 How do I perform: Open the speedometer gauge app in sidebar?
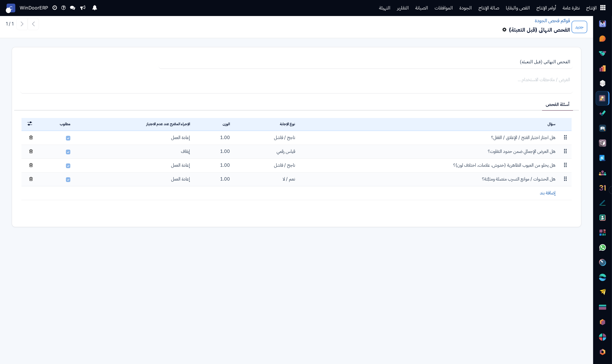pos(602,262)
